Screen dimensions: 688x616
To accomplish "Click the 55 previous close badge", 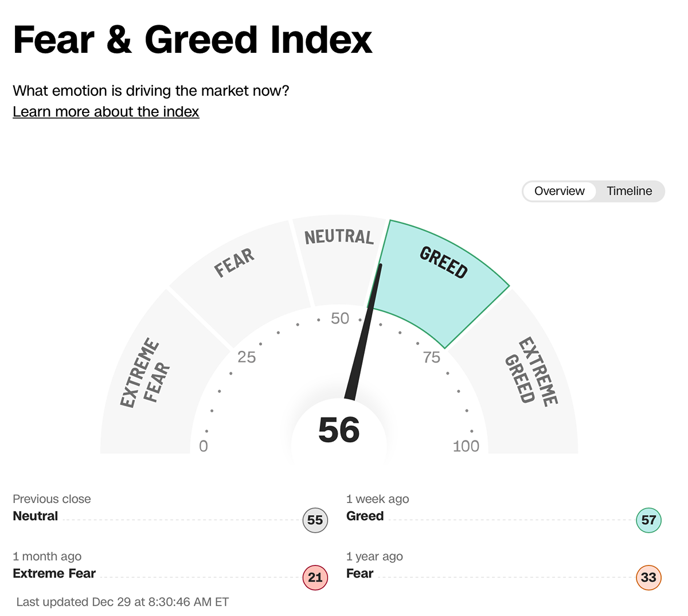I will 315,520.
